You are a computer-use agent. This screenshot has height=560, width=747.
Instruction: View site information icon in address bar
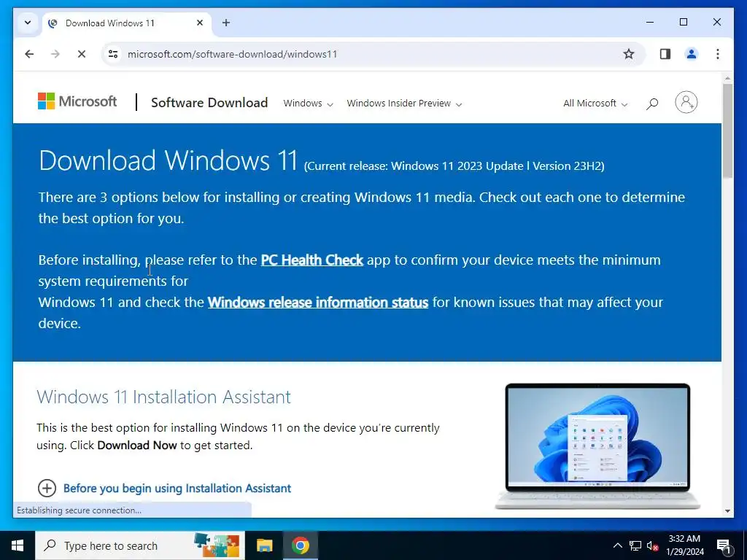pyautogui.click(x=113, y=54)
